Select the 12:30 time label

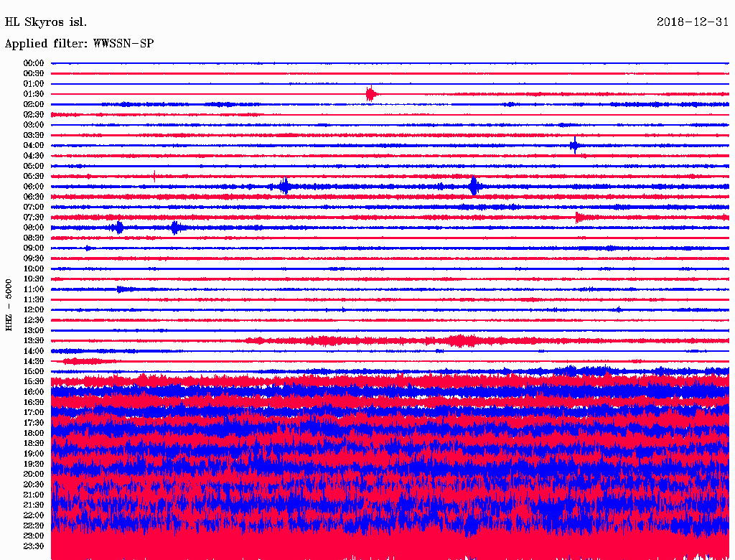point(34,320)
